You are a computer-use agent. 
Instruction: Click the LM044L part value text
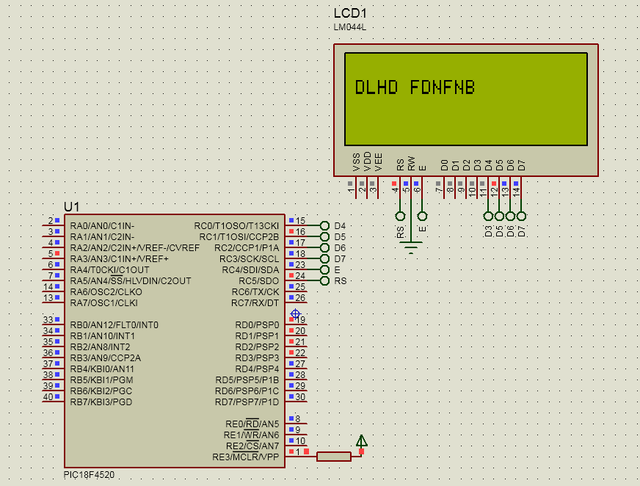(350, 27)
